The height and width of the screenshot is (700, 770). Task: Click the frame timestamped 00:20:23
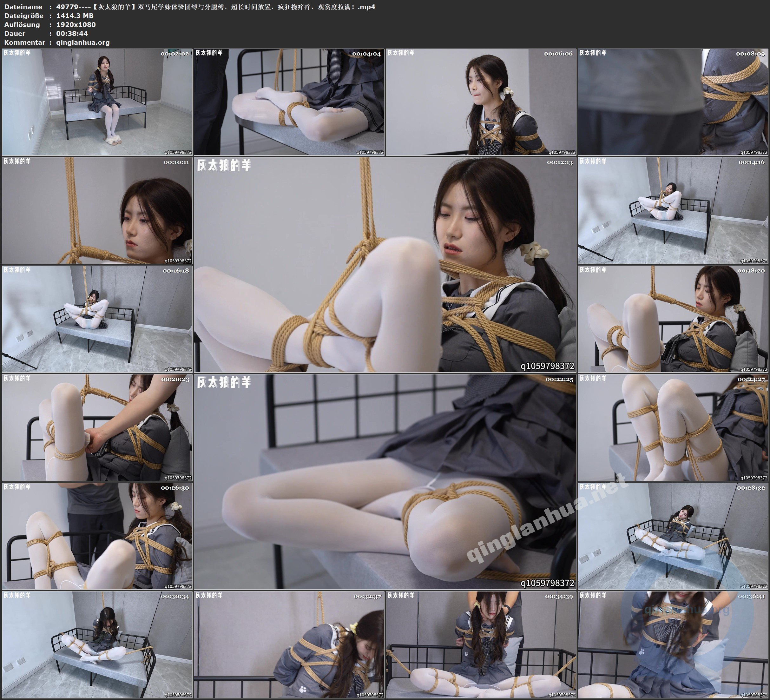click(x=97, y=427)
